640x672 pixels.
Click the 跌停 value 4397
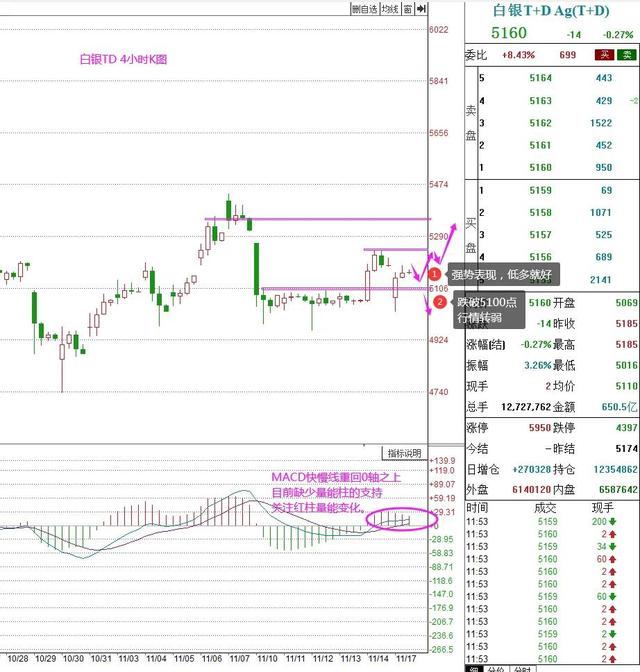(626, 428)
